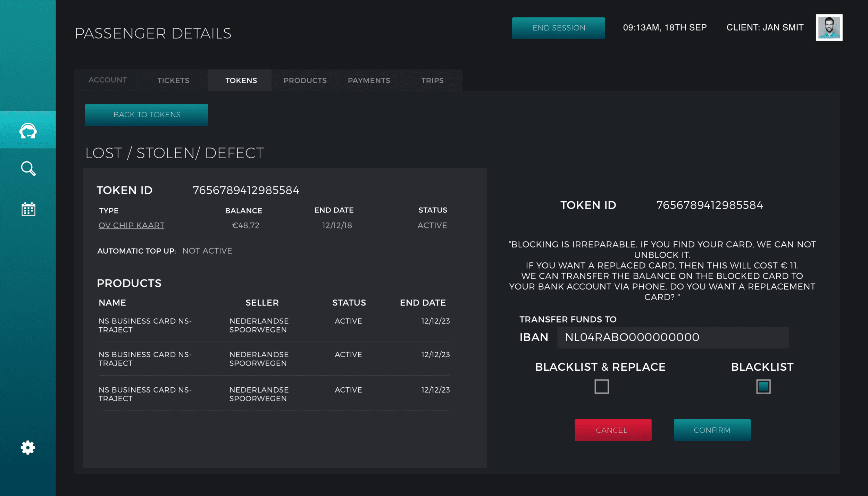Open the OV Chip Kaart link
Image resolution: width=868 pixels, height=496 pixels.
pyautogui.click(x=131, y=225)
